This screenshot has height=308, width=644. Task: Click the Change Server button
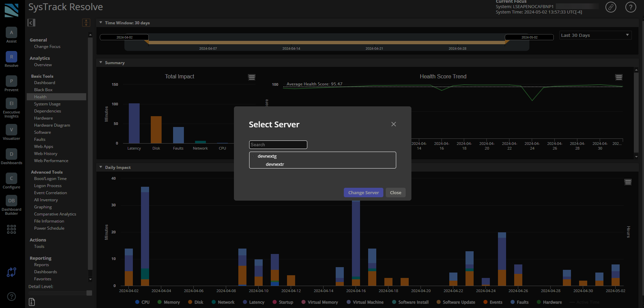[x=363, y=192]
